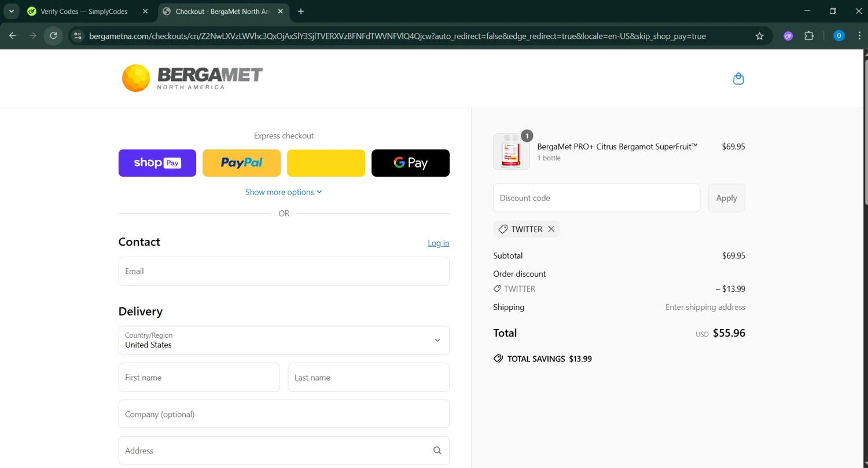The height and width of the screenshot is (468, 868).
Task: Click the address field search magnifier icon
Action: (437, 451)
